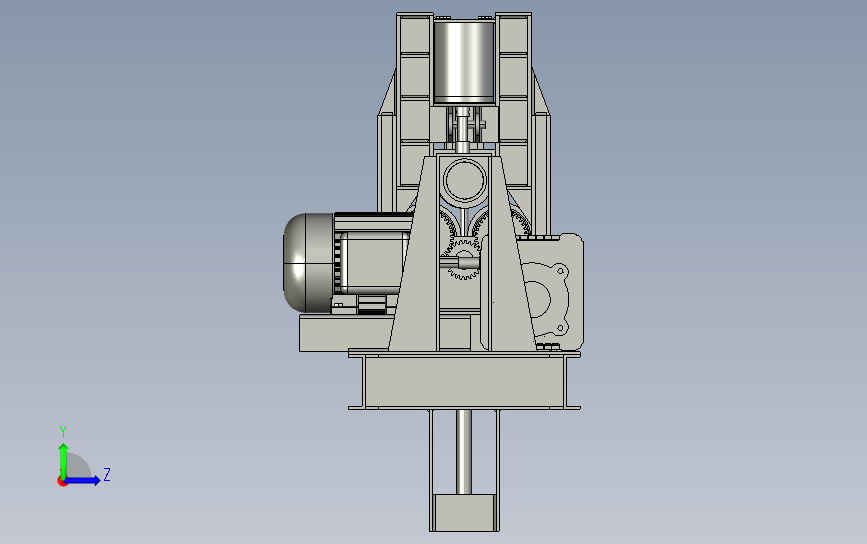Screen dimensions: 867x544
Task: Select the shiny cylinder at model top
Action: tap(464, 62)
